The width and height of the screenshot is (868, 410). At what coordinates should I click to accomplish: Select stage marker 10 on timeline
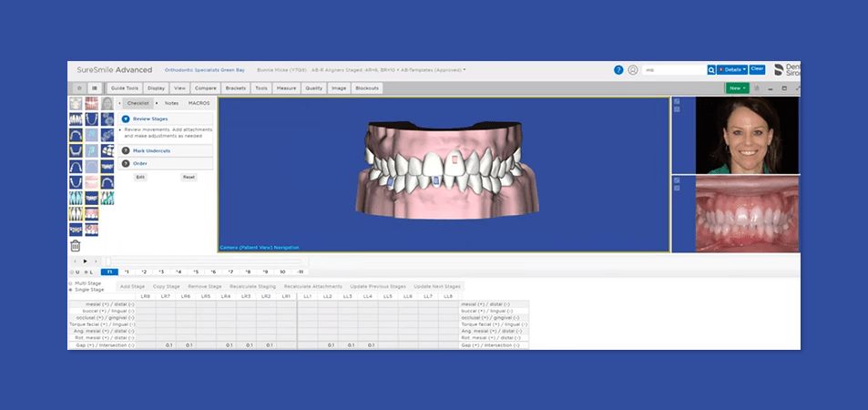point(282,272)
